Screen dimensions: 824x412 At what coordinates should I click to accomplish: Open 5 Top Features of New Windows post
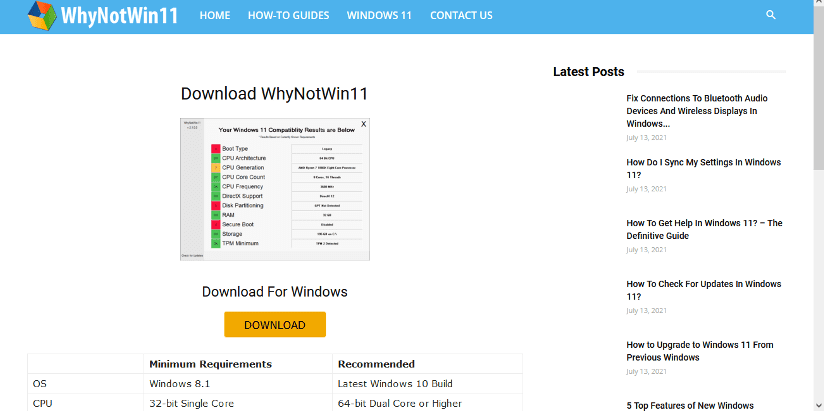[690, 406]
